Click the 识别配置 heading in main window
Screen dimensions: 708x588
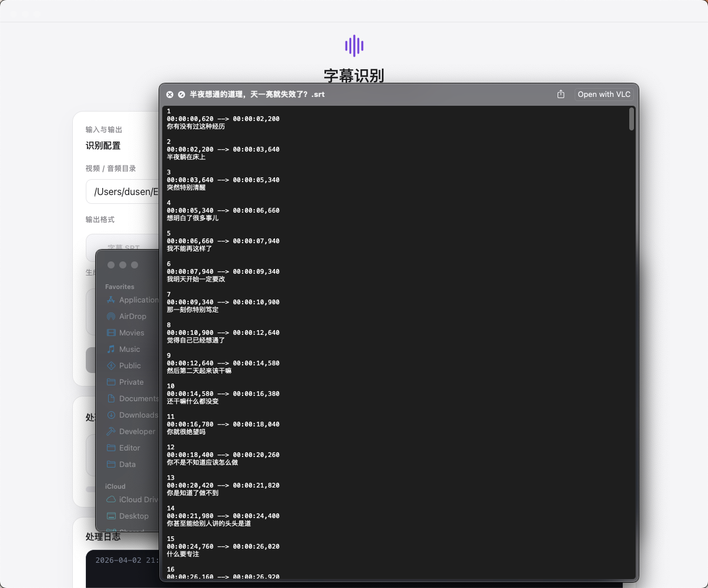[x=103, y=146]
